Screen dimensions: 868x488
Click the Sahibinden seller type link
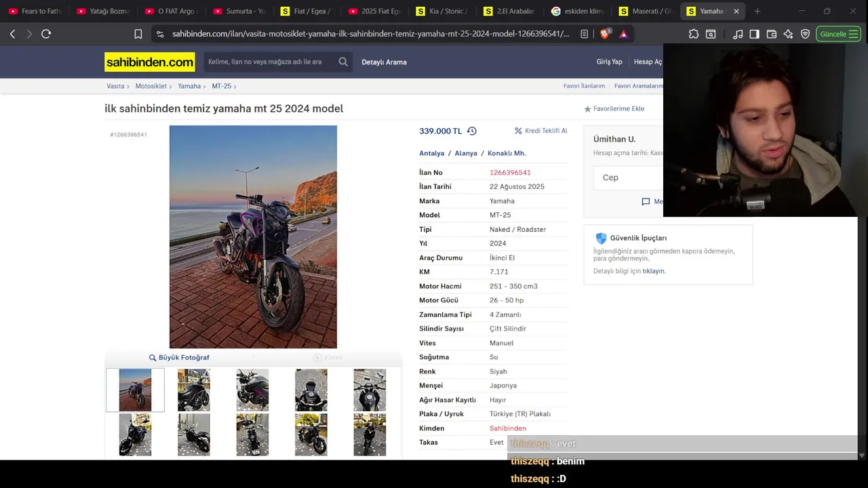(508, 428)
